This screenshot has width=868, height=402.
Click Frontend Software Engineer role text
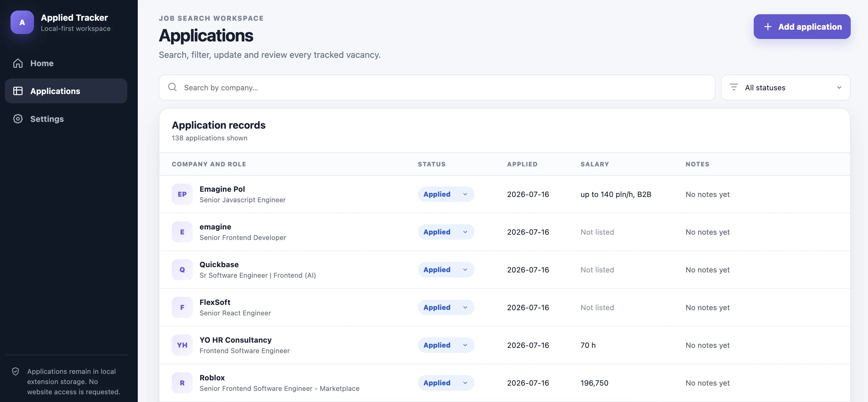tap(245, 351)
